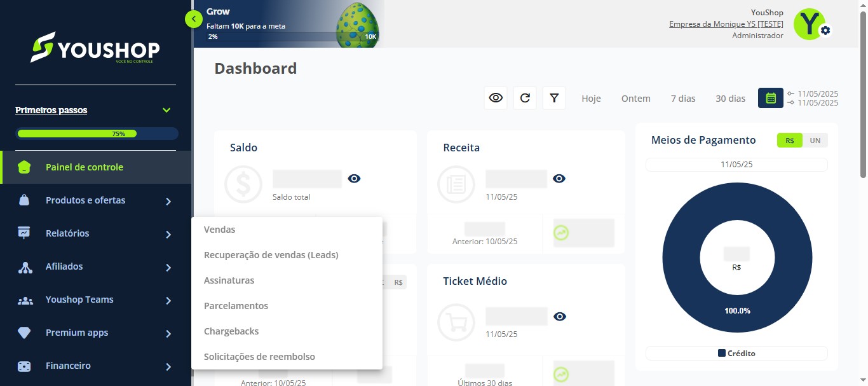Screen dimensions: 868x386
Task: Click the dollar icon in the Saldo card
Action: [243, 184]
